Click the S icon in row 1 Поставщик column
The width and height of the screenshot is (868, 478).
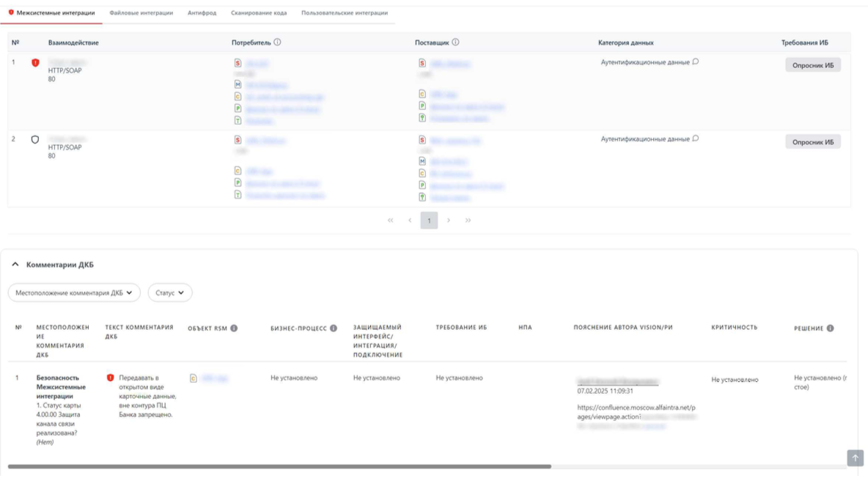click(422, 63)
